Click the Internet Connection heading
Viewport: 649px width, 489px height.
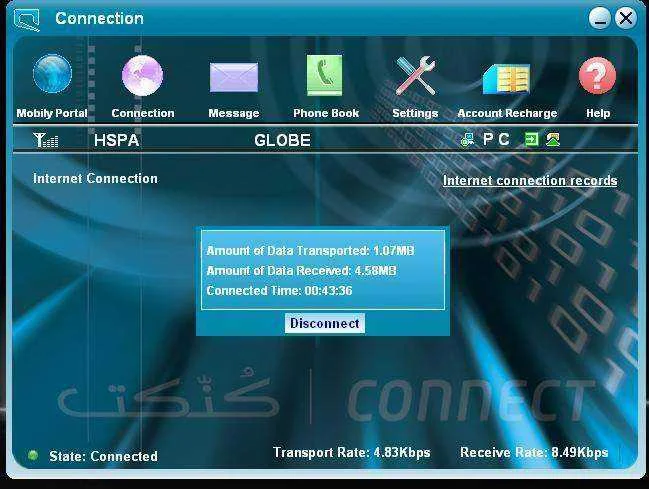tap(95, 178)
